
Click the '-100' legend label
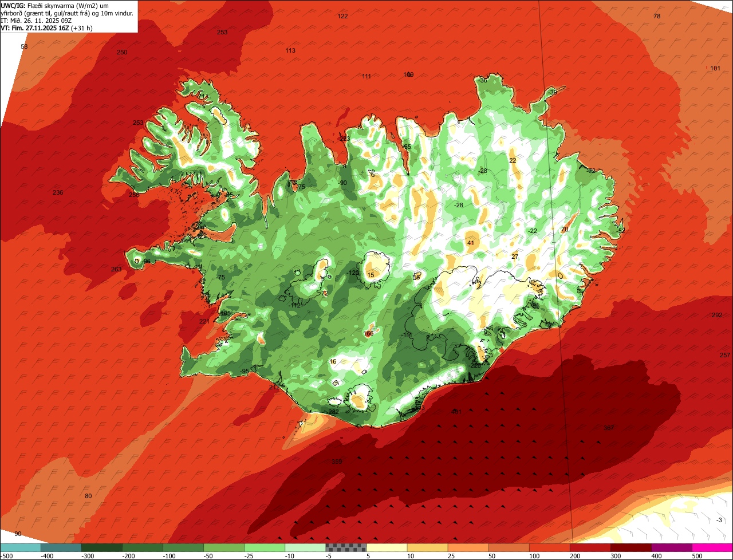(170, 556)
